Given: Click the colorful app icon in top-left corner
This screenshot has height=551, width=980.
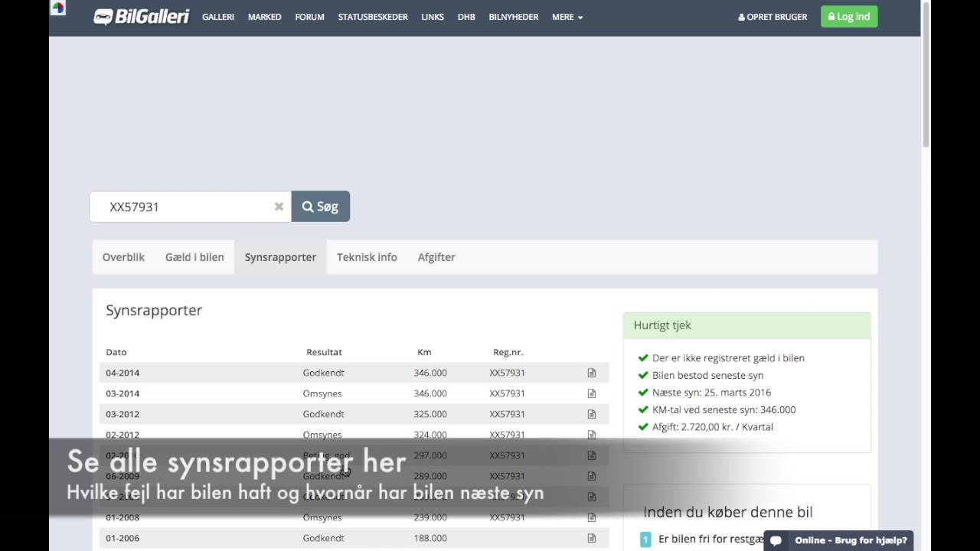Looking at the screenshot, I should (57, 8).
